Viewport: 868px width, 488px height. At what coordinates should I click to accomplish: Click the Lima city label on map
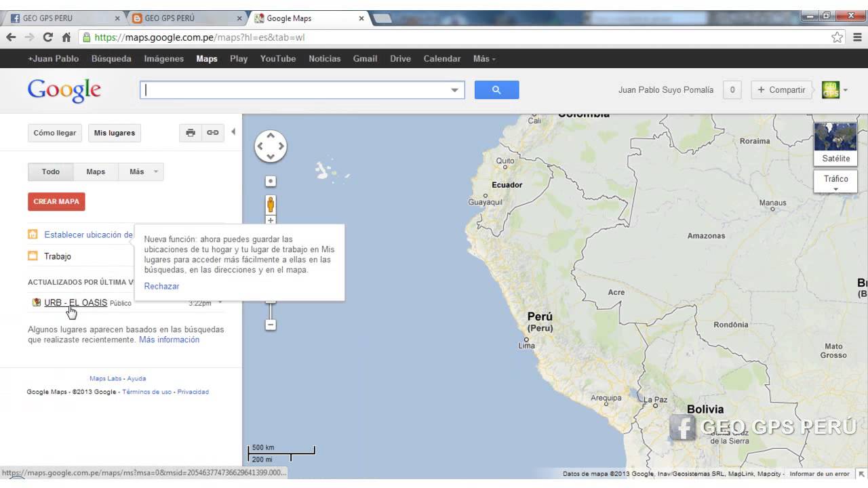[527, 346]
